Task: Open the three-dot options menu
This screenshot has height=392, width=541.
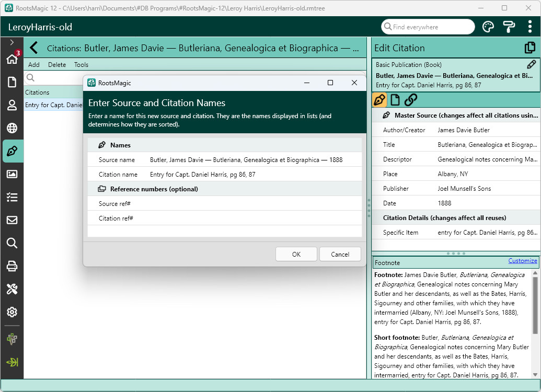Action: coord(530,27)
